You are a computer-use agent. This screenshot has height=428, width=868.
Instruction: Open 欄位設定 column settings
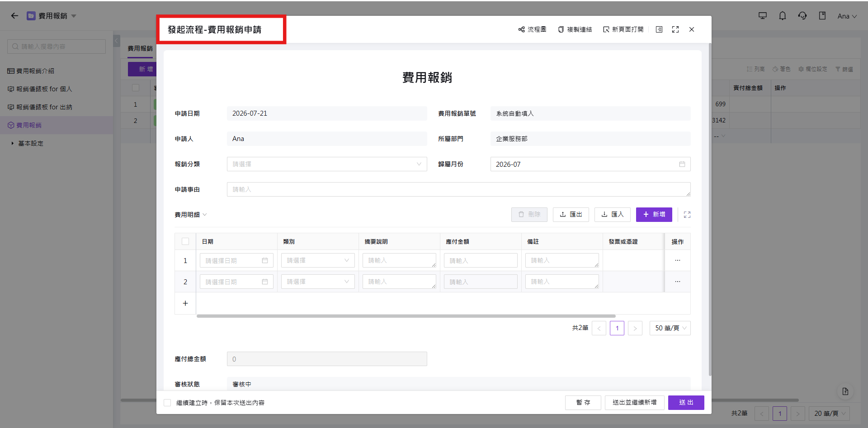[813, 69]
